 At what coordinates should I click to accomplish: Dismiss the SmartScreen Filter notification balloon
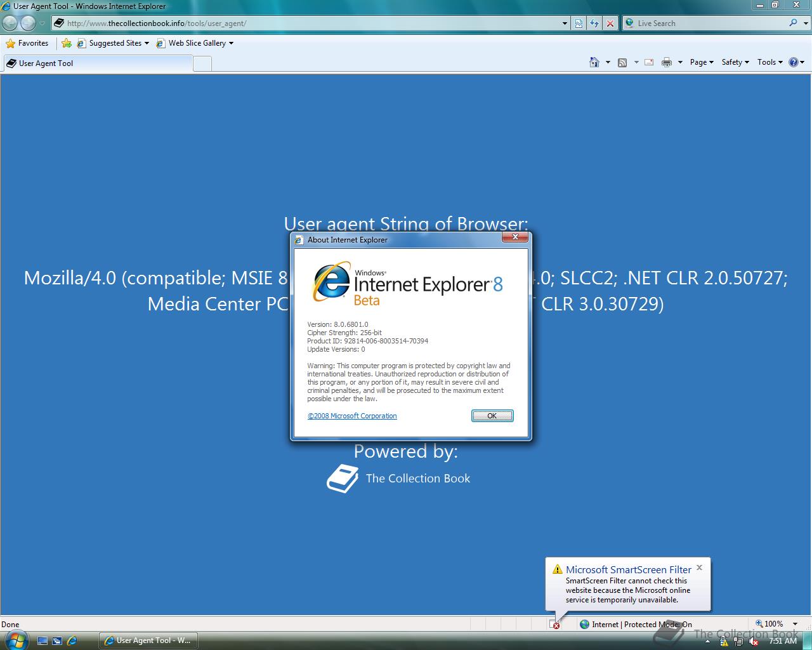(x=699, y=567)
